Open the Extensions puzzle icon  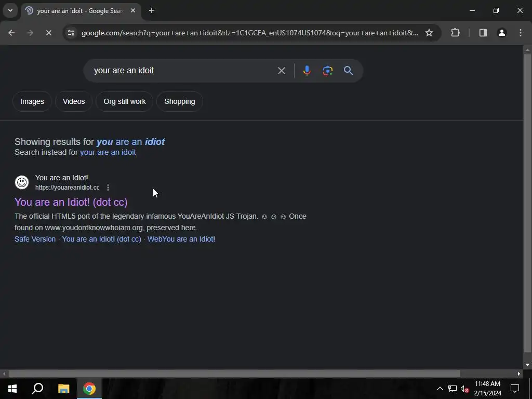tap(455, 33)
